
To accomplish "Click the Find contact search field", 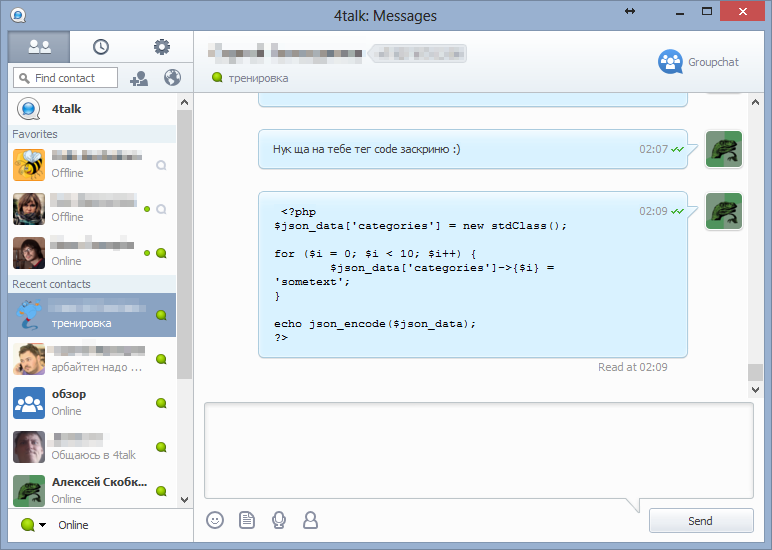I will coord(65,78).
